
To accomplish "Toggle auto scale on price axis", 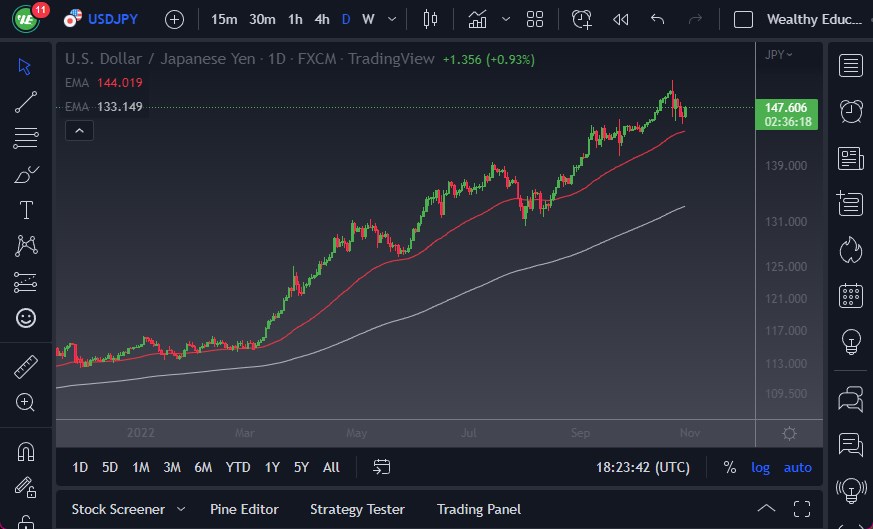I will [x=797, y=467].
